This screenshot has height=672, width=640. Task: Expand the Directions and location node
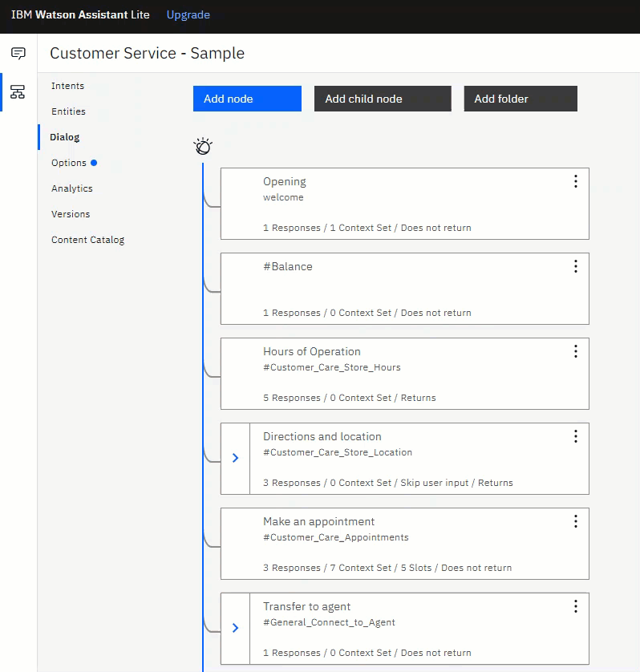point(235,458)
